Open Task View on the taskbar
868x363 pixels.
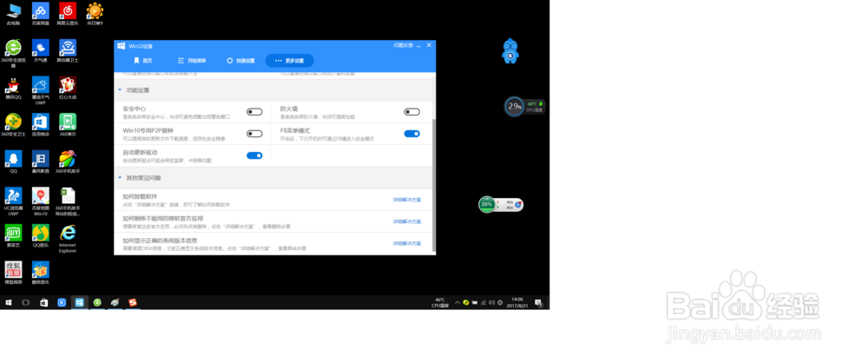tap(25, 302)
